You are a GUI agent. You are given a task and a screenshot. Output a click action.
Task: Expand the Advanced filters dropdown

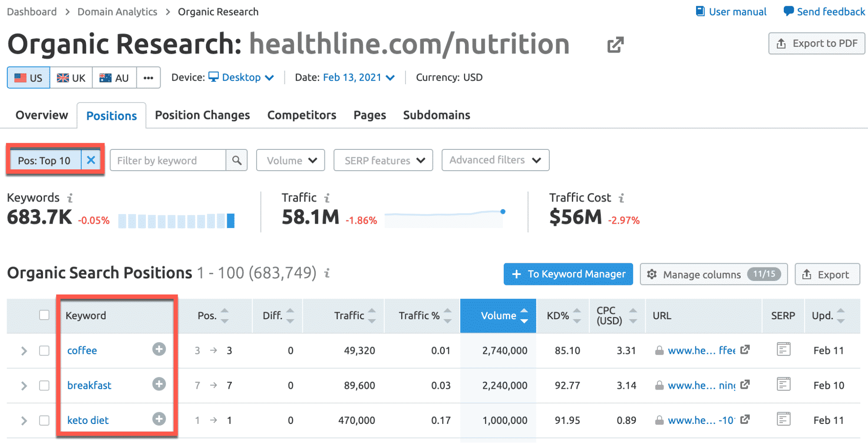(495, 160)
